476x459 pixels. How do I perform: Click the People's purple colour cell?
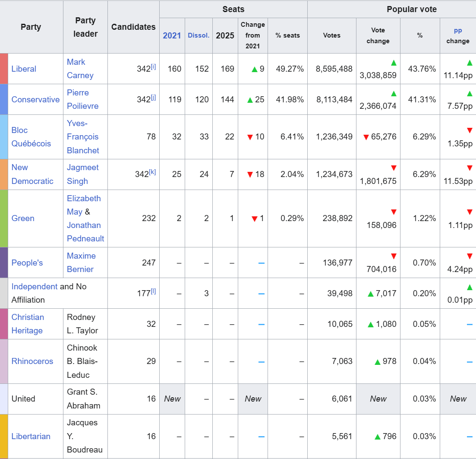point(4,263)
